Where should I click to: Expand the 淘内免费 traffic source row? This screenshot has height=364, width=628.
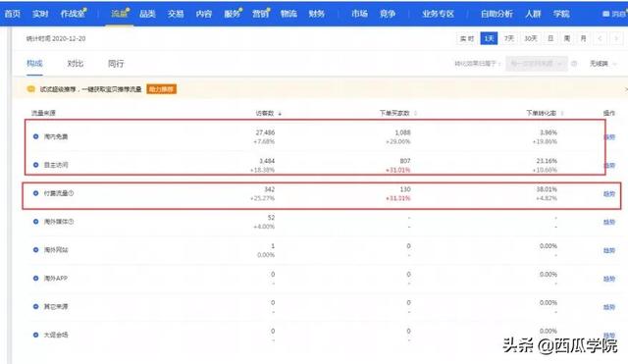[x=35, y=136]
